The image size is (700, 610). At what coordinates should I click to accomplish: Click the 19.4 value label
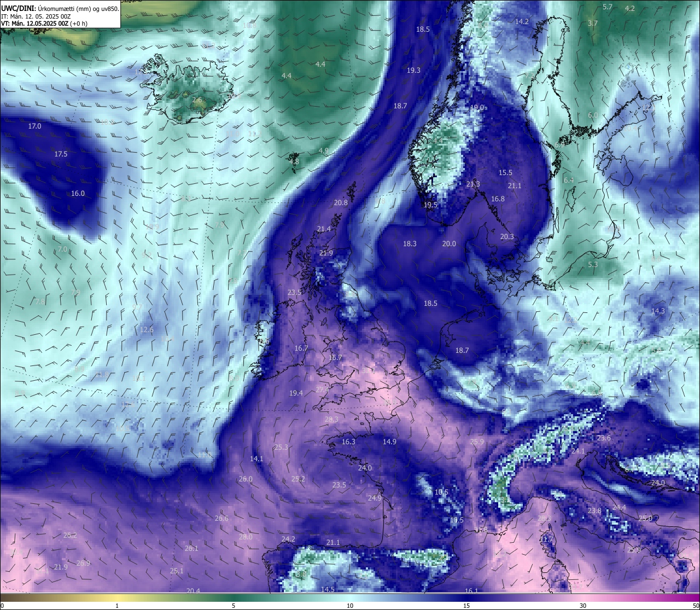pos(296,393)
